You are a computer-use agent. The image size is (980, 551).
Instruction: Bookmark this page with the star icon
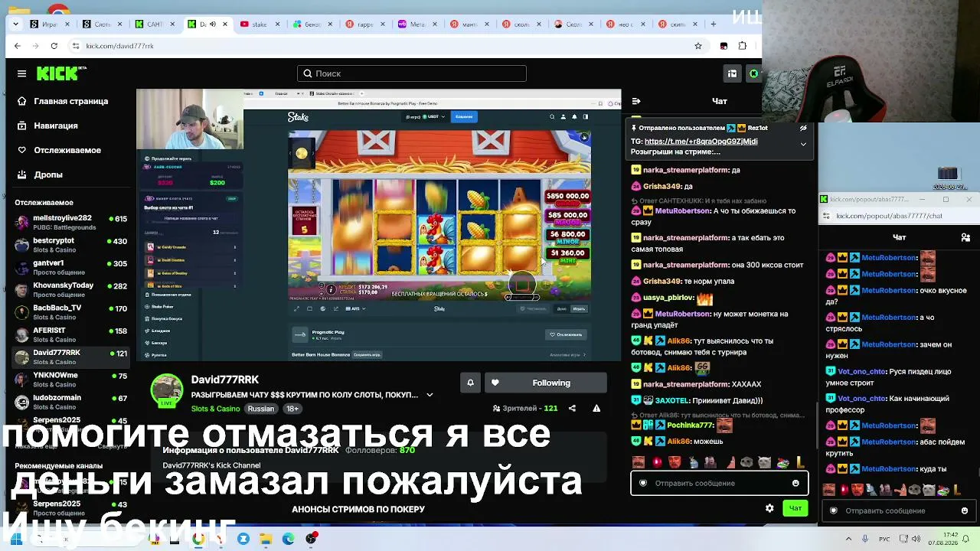[x=698, y=46]
